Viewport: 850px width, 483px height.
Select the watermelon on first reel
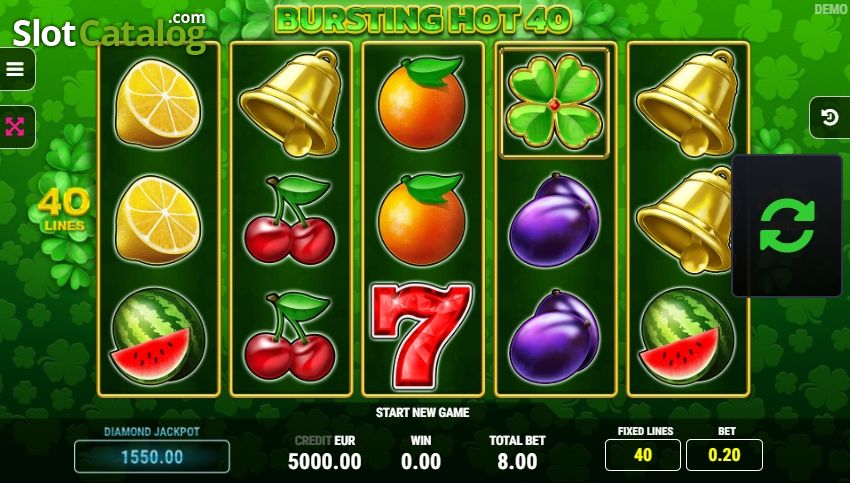158,336
